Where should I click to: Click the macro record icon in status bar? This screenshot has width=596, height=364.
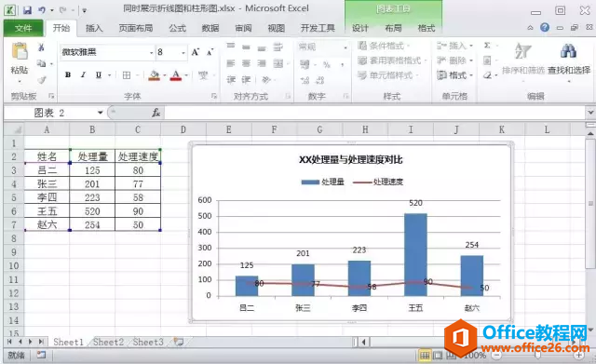pyautogui.click(x=41, y=355)
